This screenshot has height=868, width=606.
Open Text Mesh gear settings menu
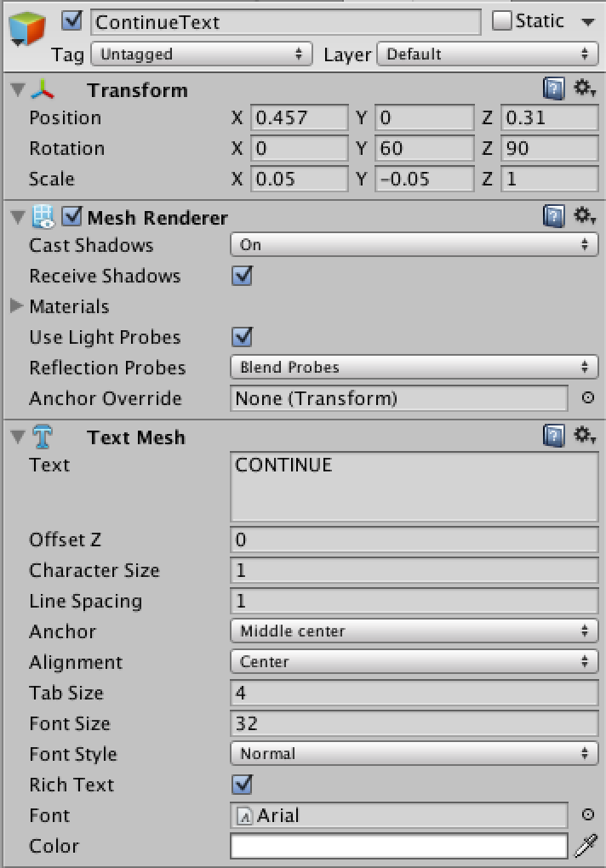coord(585,437)
